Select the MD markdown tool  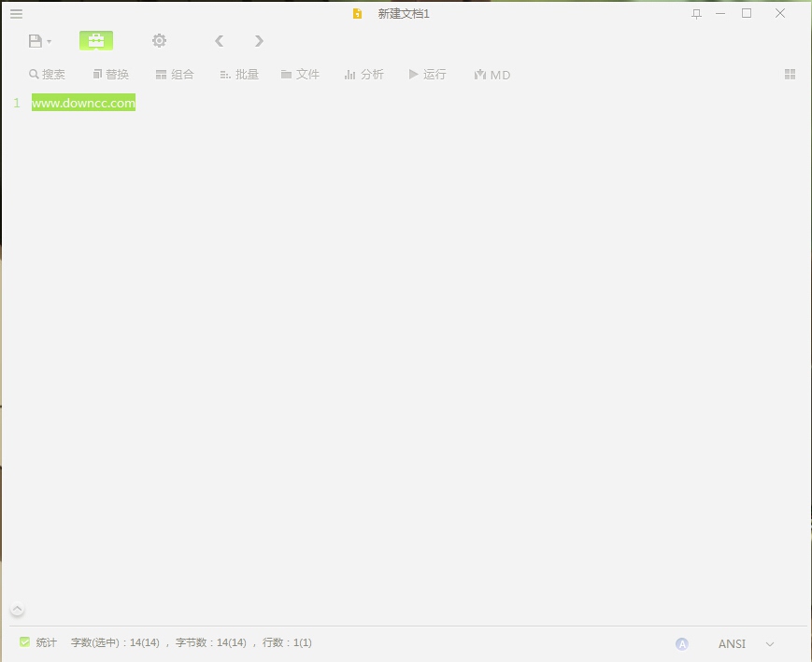click(491, 74)
